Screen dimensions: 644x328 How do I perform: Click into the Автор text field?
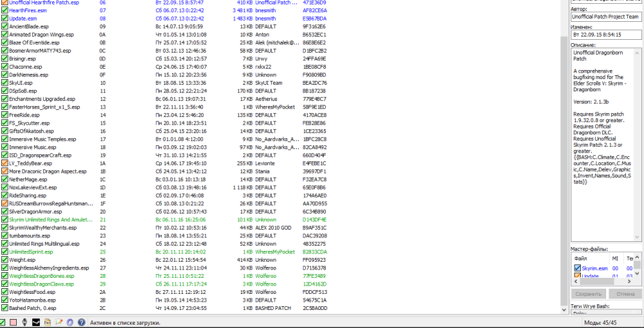(606, 17)
